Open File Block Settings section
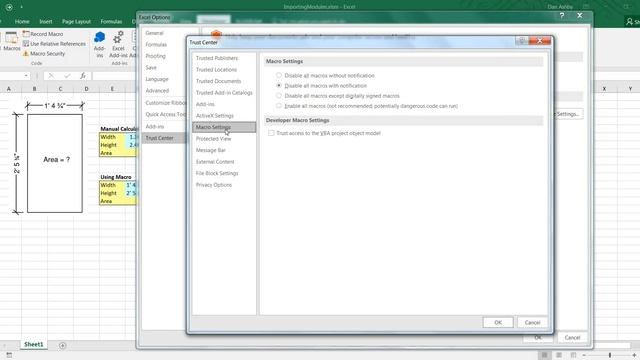The image size is (640, 360). tap(217, 173)
